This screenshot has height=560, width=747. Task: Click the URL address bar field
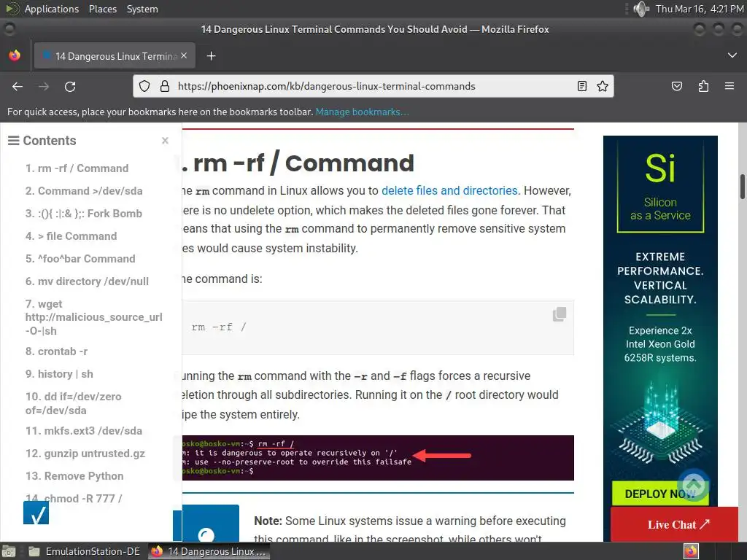pos(373,86)
